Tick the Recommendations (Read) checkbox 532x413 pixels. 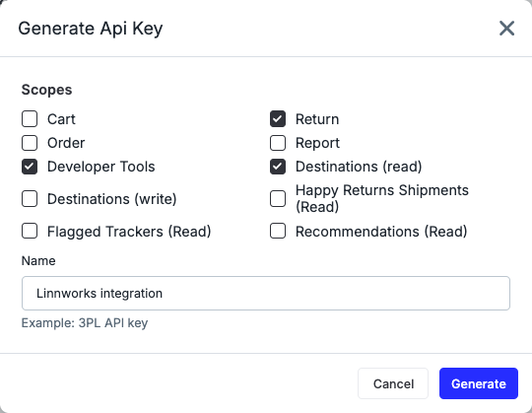(x=278, y=232)
